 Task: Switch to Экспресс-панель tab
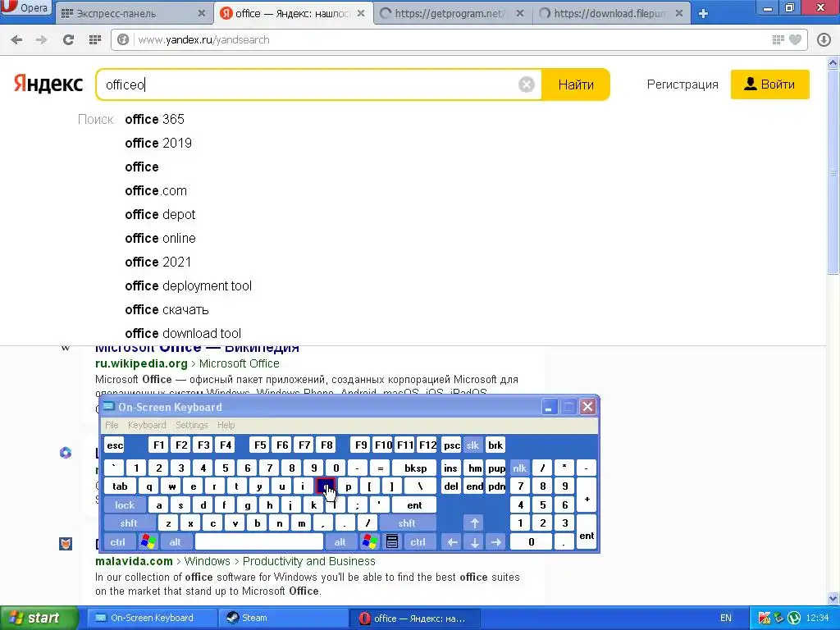tap(133, 13)
